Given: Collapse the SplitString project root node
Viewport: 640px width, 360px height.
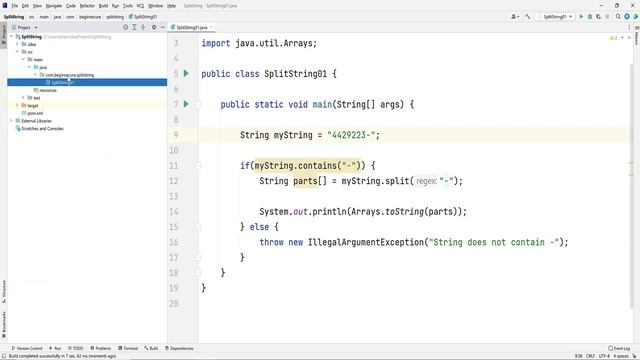Looking at the screenshot, I should 11,37.
